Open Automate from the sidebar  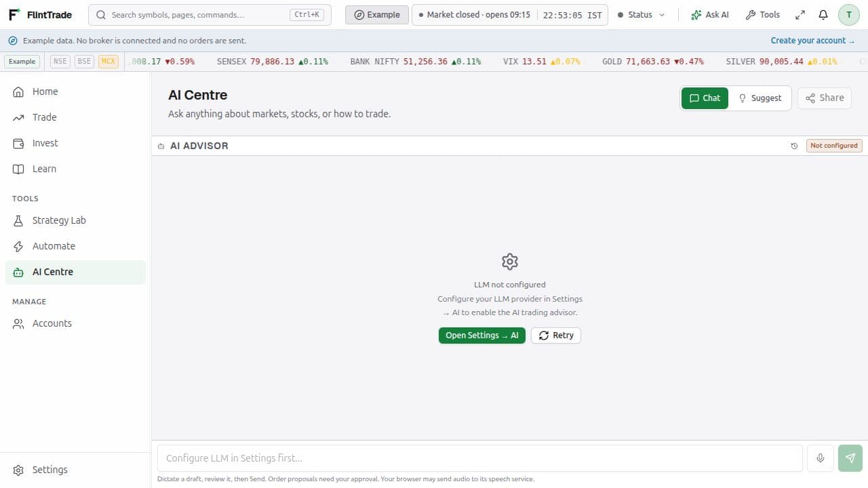pos(75,246)
